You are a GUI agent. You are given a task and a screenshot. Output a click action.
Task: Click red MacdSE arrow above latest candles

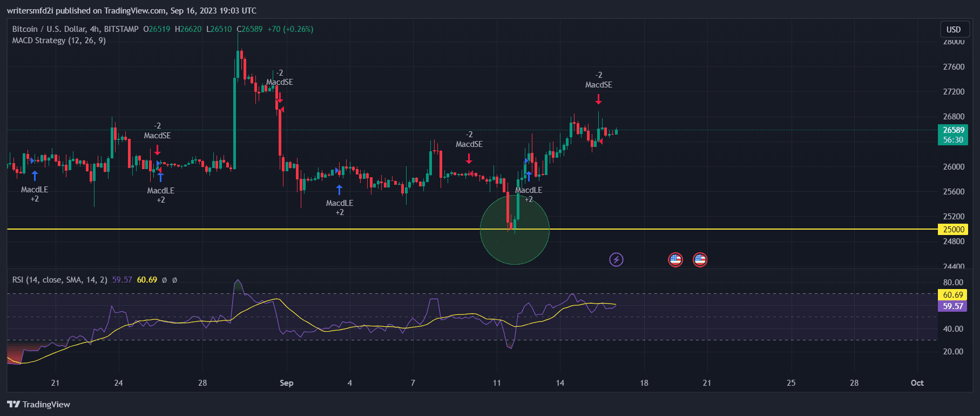(598, 99)
